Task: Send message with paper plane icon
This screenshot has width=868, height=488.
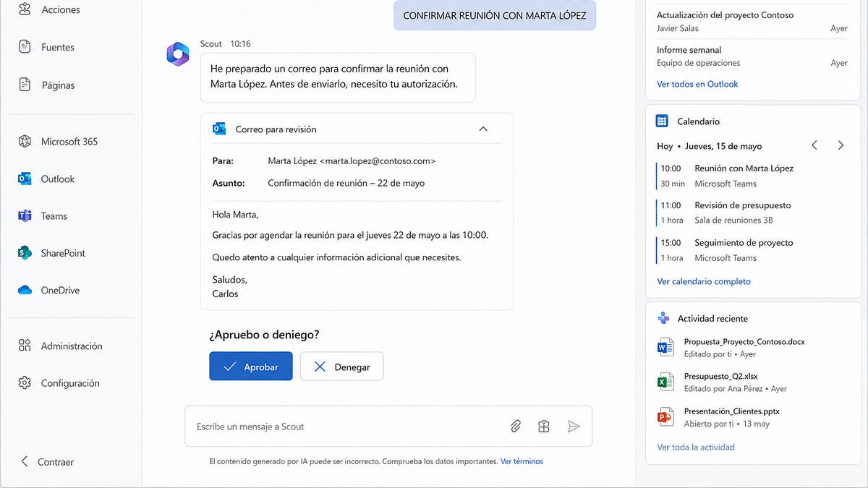Action: (574, 427)
